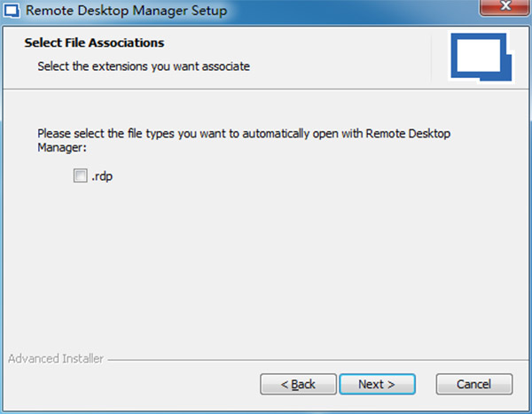Click the "Please select the file types" instruction line
Screen dimensions: 532x414
click(x=257, y=132)
